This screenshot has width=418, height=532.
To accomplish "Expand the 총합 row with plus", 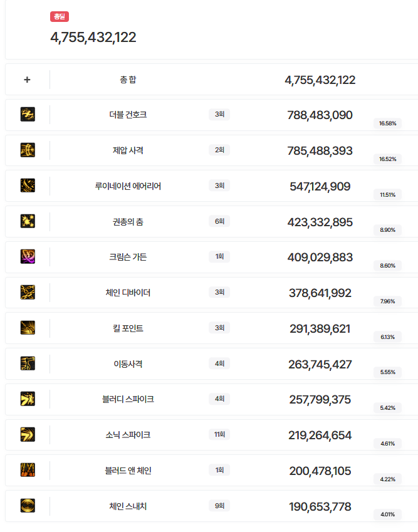I will [x=27, y=80].
